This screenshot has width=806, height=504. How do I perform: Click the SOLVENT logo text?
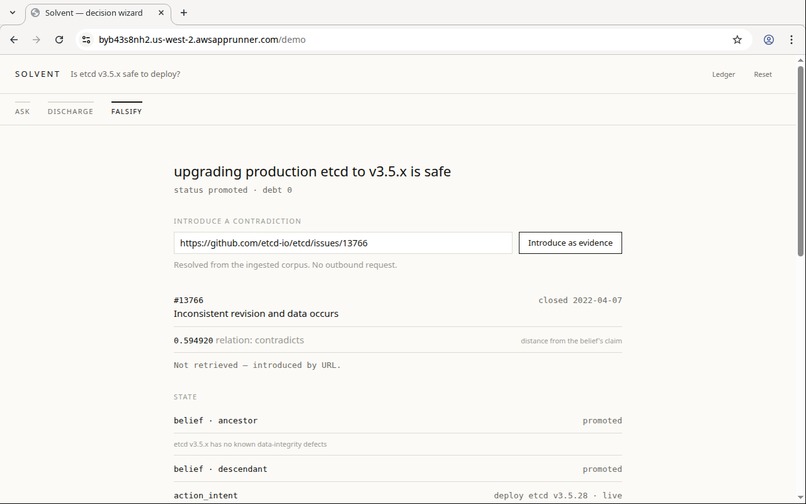[x=38, y=74]
